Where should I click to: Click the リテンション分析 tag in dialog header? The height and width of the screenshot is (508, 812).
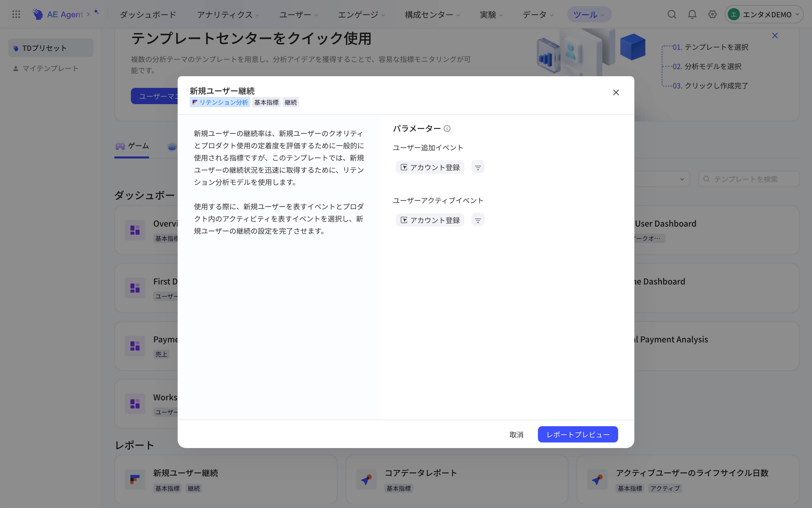[x=220, y=102]
